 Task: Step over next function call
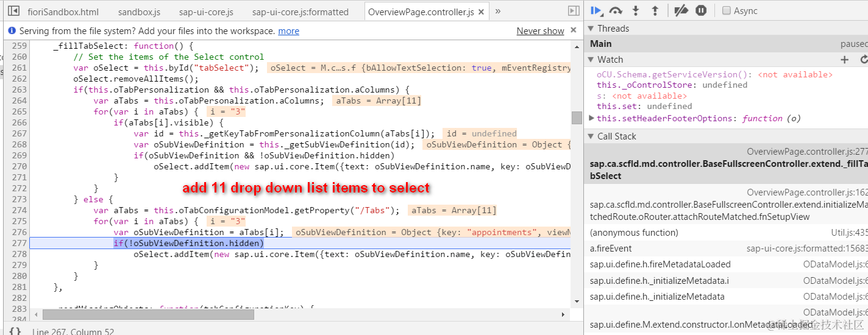coord(616,10)
